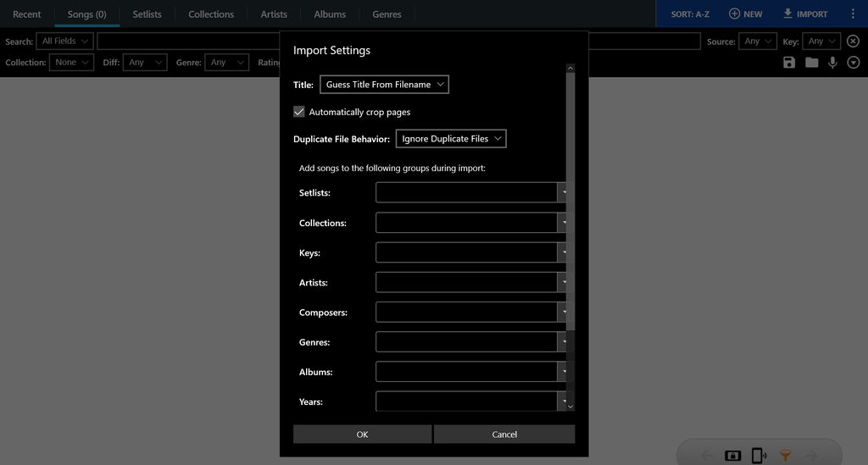Image resolution: width=868 pixels, height=465 pixels.
Task: Expand the Keys dropdown arrow
Action: (x=564, y=252)
